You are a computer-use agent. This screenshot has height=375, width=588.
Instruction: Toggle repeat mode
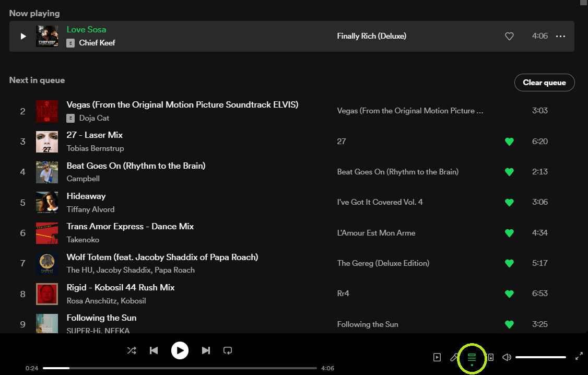[x=228, y=350]
